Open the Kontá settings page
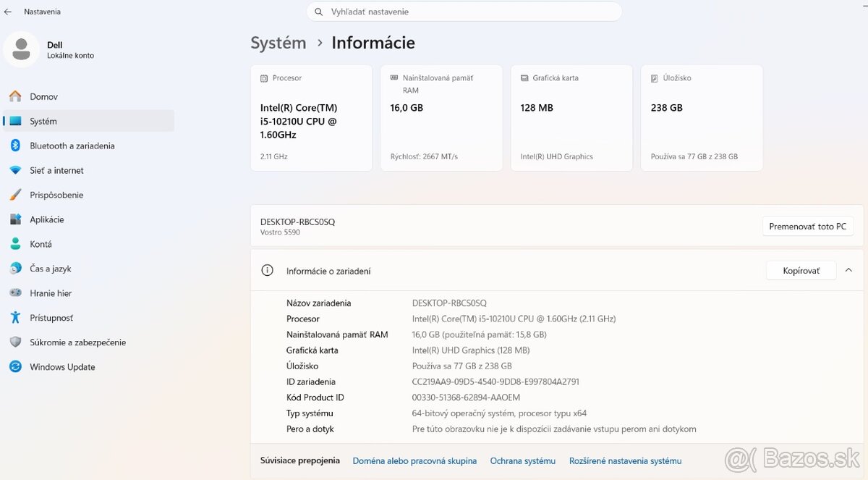The height and width of the screenshot is (480, 868). pos(89,244)
